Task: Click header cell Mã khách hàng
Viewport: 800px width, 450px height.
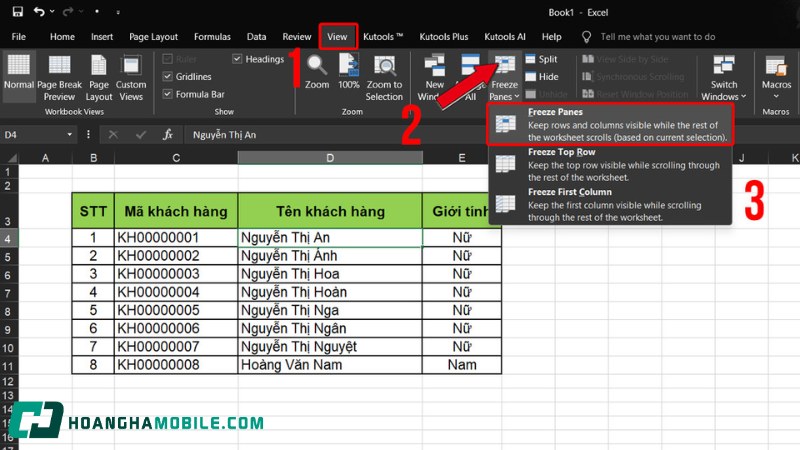Action: pyautogui.click(x=176, y=211)
